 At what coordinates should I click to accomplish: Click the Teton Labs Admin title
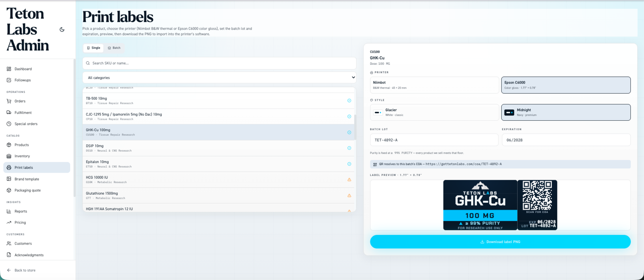pyautogui.click(x=27, y=29)
